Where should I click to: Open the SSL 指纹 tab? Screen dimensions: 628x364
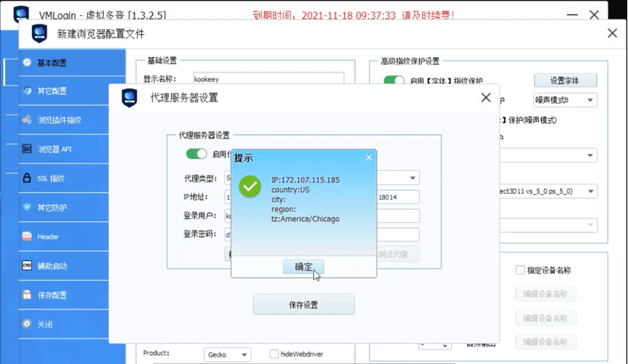64,178
